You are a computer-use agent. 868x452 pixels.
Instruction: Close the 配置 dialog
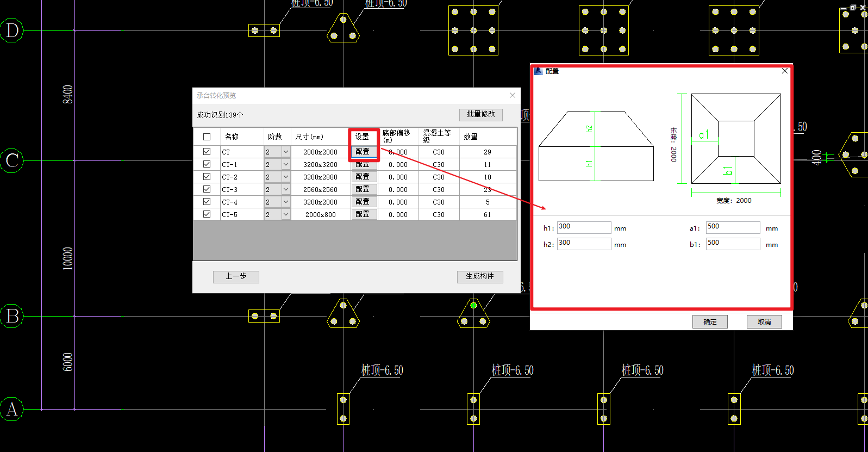tap(784, 71)
